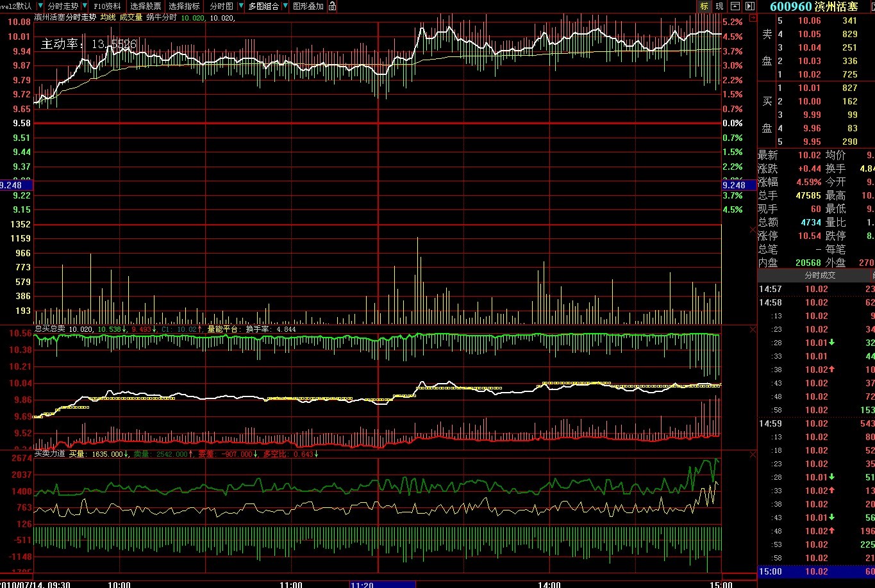
Task: Open 选择指标 to choose an indicator
Action: pyautogui.click(x=185, y=6)
